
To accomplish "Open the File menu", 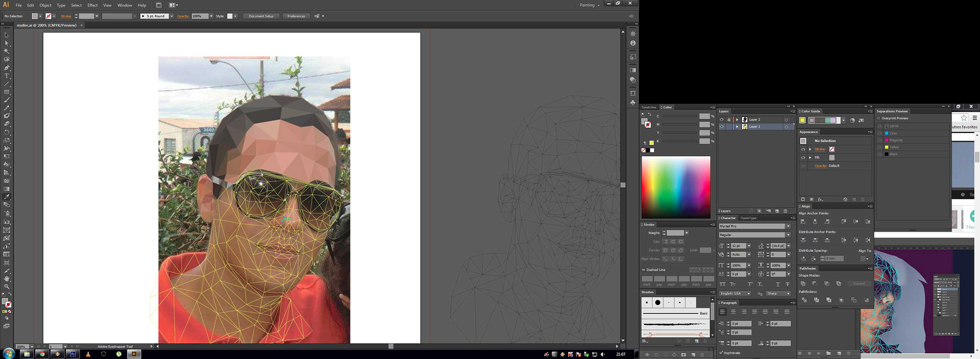I will [18, 5].
